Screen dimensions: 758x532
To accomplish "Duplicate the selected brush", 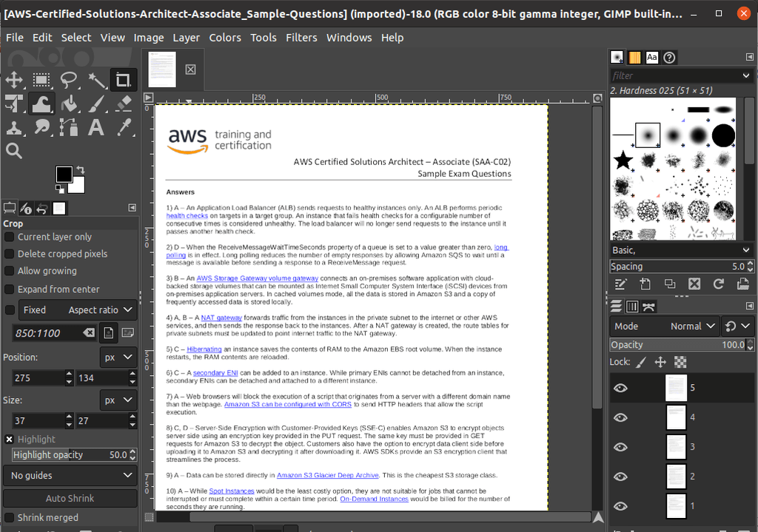I will [x=670, y=284].
